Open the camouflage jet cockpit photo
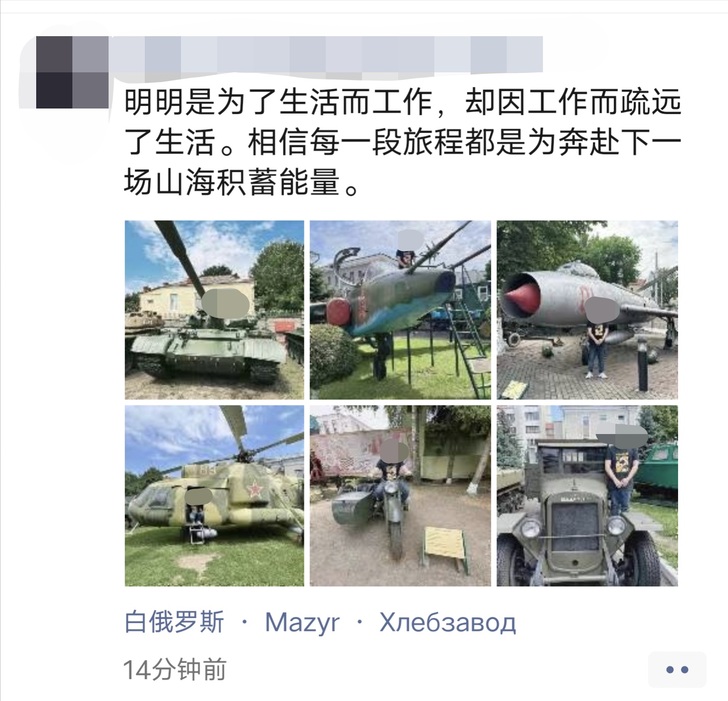 coord(400,310)
